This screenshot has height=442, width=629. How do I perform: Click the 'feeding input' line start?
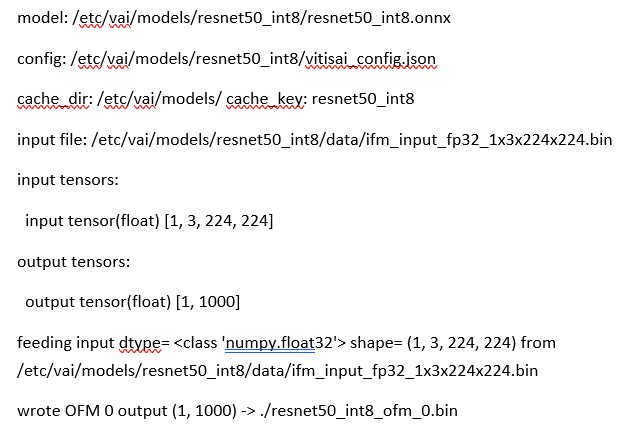67,343
